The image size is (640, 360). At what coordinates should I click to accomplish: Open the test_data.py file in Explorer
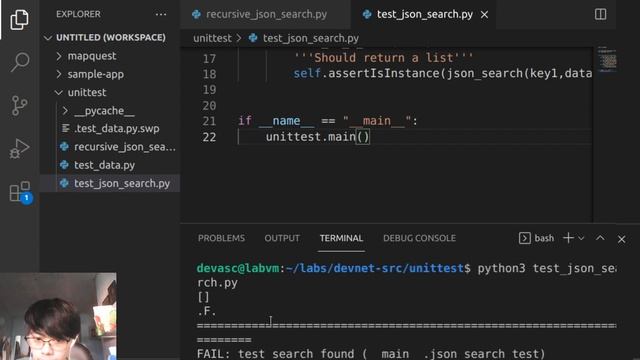[110, 165]
